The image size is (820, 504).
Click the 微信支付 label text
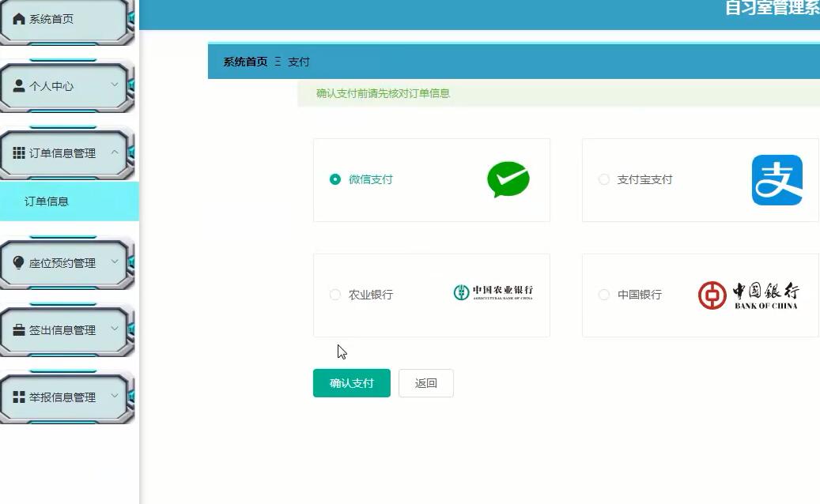pos(371,179)
